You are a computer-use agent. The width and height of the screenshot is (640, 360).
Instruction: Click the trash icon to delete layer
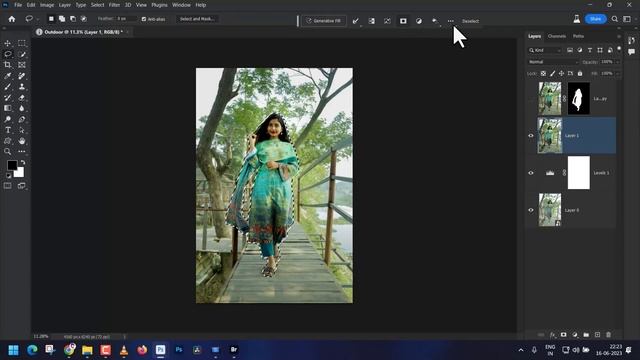(609, 335)
